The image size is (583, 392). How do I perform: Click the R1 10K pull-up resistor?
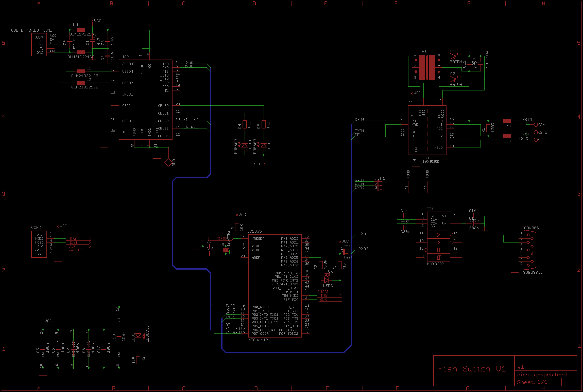[x=237, y=227]
